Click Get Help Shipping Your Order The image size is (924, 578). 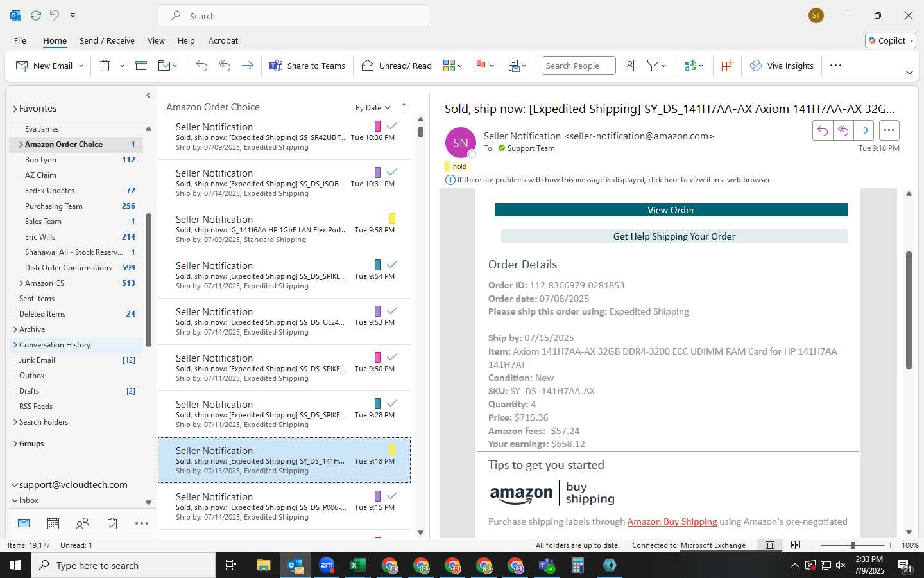tap(674, 236)
